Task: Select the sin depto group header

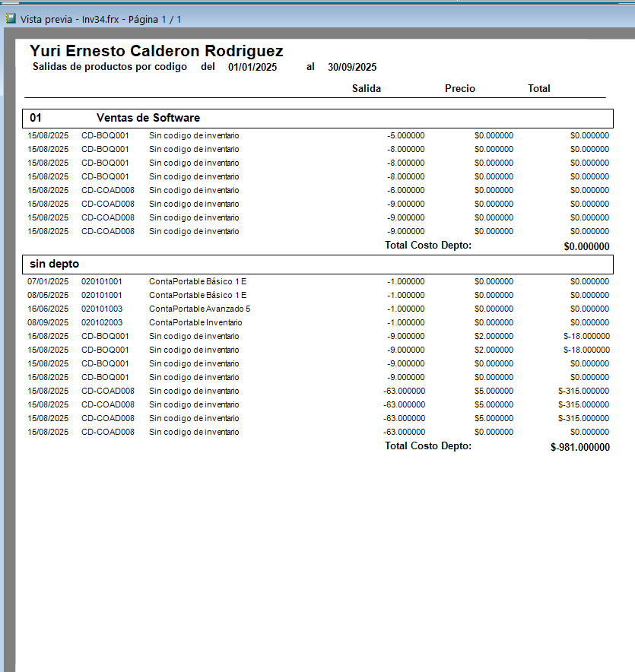Action: click(x=318, y=265)
